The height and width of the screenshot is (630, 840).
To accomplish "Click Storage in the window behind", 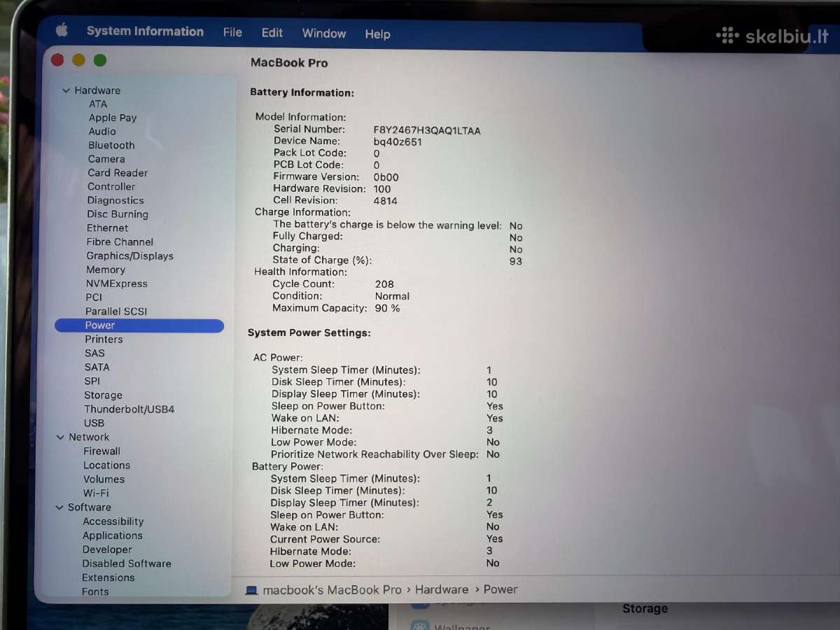I will coord(645,609).
